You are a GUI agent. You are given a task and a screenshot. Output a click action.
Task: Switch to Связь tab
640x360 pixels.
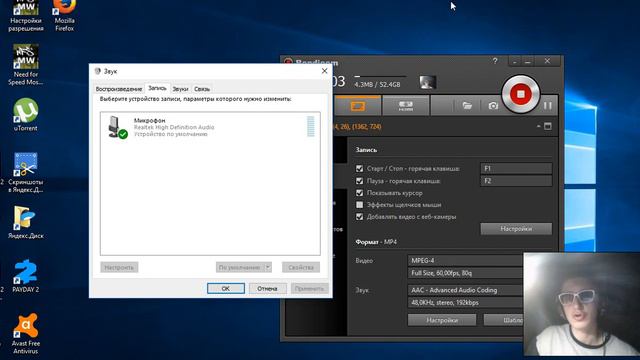point(202,89)
